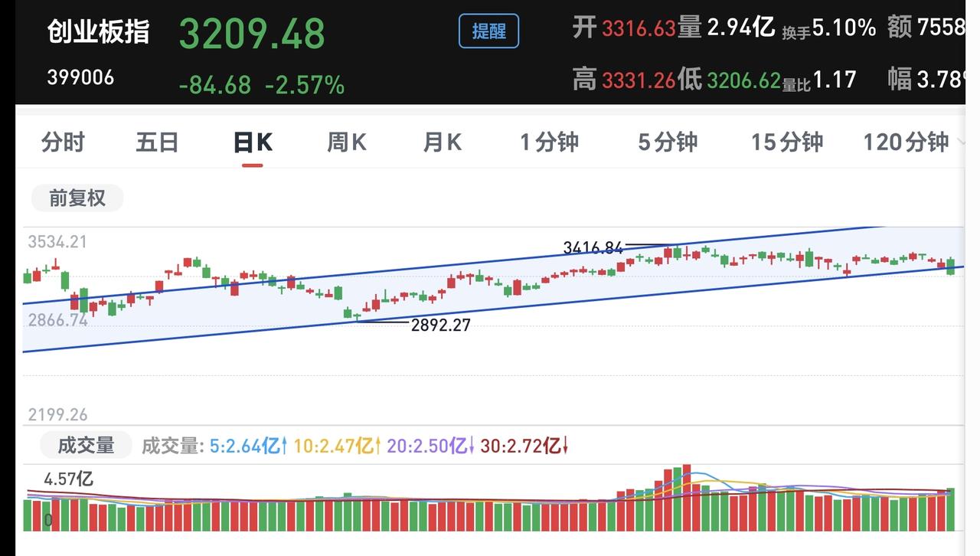Open the 前复权 price adjustment selector
This screenshot has height=556, width=980.
click(77, 198)
